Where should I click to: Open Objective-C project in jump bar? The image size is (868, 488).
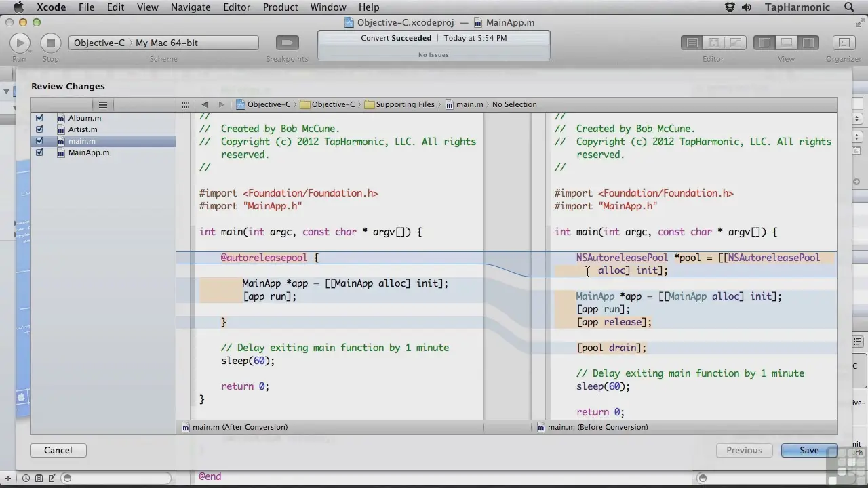tap(263, 104)
